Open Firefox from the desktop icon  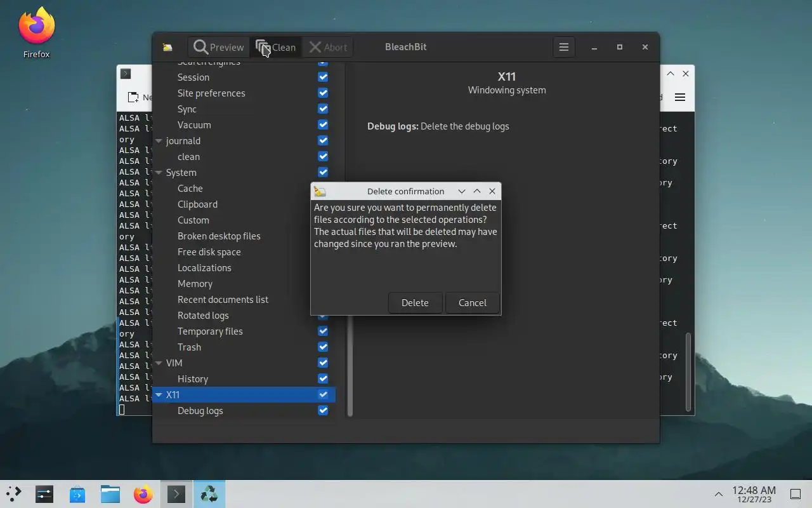point(36,33)
